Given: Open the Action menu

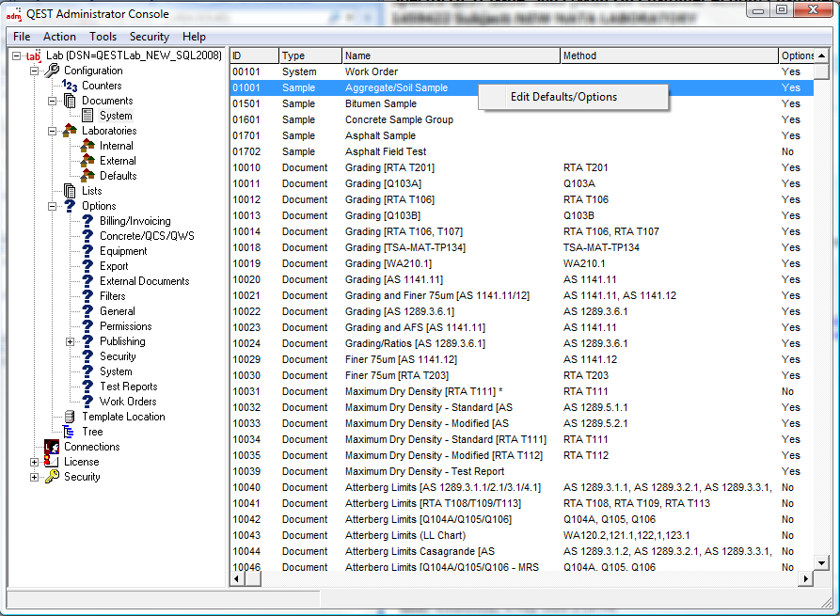Looking at the screenshot, I should tap(59, 37).
